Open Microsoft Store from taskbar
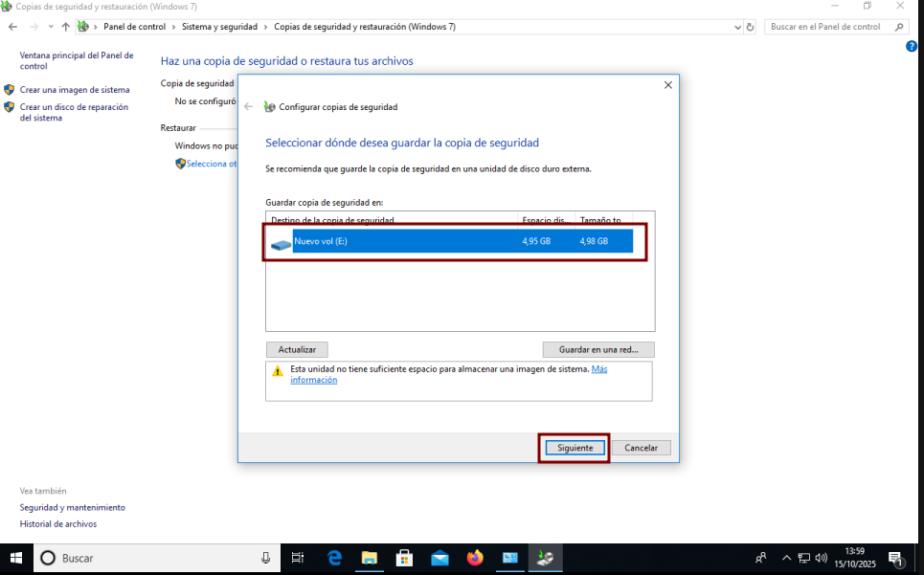The width and height of the screenshot is (924, 575). pos(404,558)
